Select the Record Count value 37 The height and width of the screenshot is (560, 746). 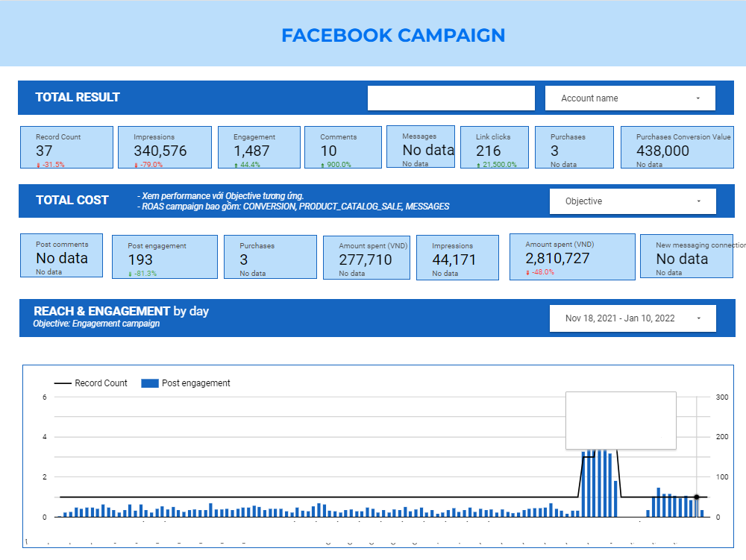(44, 151)
